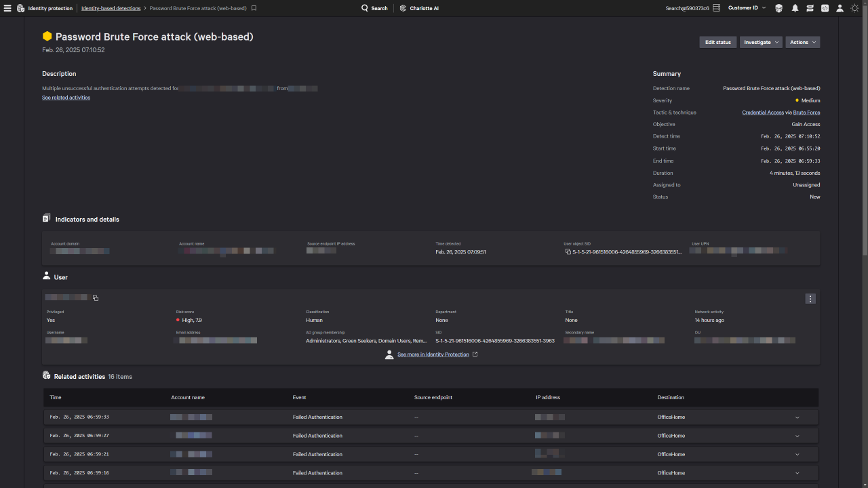
Task: Open the developer code icon
Action: (825, 8)
